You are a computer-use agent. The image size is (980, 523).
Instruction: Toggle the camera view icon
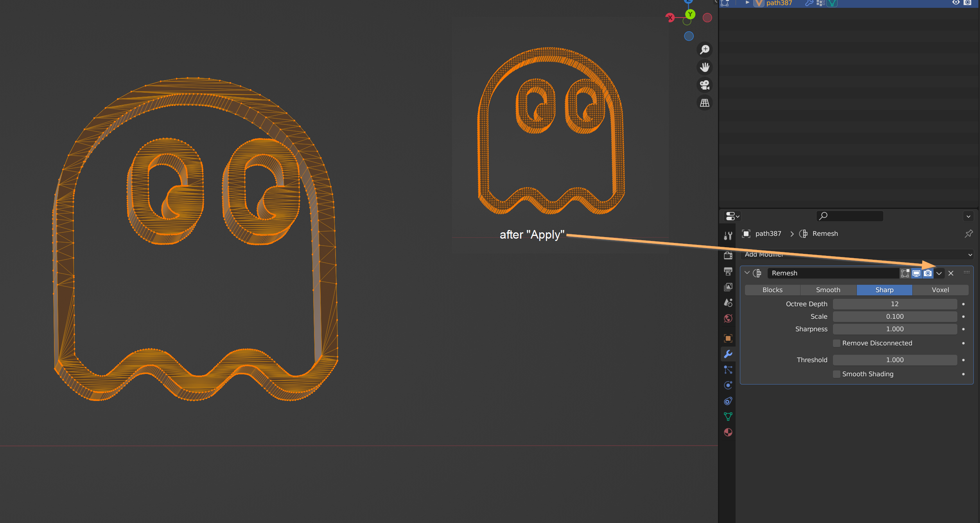click(705, 85)
